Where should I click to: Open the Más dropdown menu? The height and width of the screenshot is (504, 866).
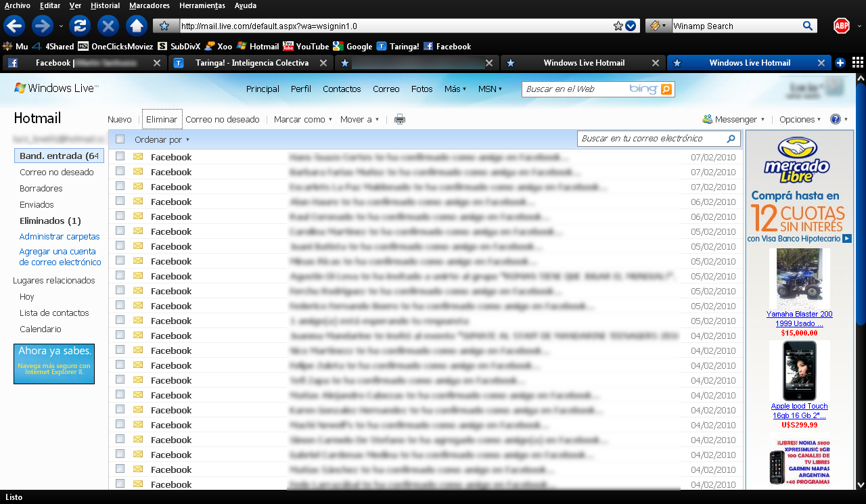point(455,89)
